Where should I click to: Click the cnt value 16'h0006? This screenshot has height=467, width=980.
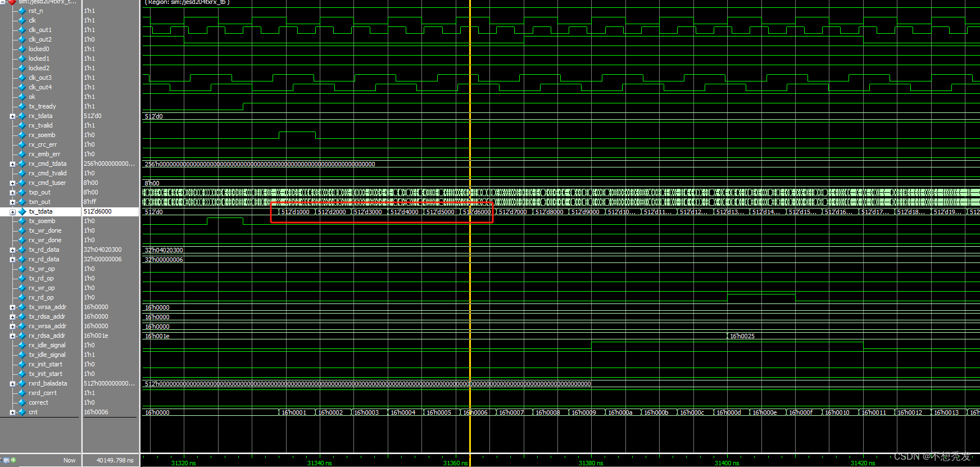tap(96, 412)
